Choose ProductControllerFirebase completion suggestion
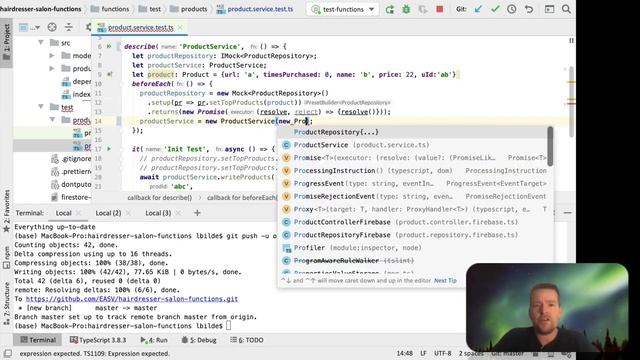Viewport: 640px width, 360px height. tap(412, 222)
